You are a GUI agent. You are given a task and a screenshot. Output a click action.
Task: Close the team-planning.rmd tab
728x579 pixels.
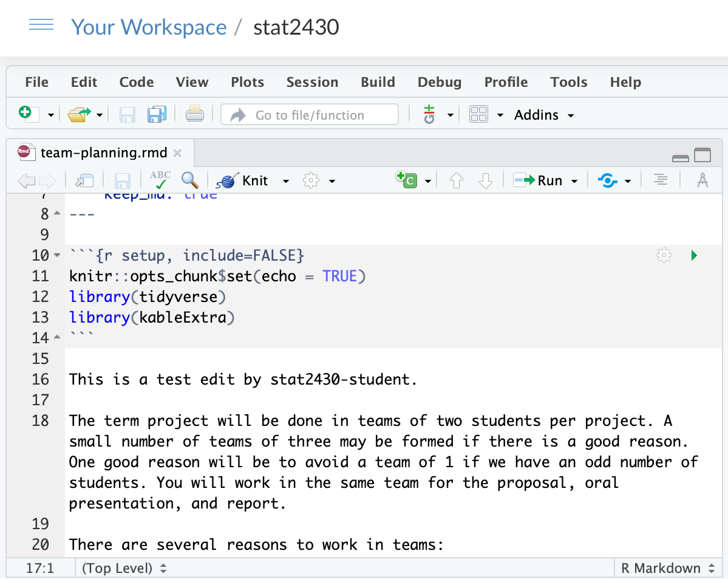tap(177, 153)
